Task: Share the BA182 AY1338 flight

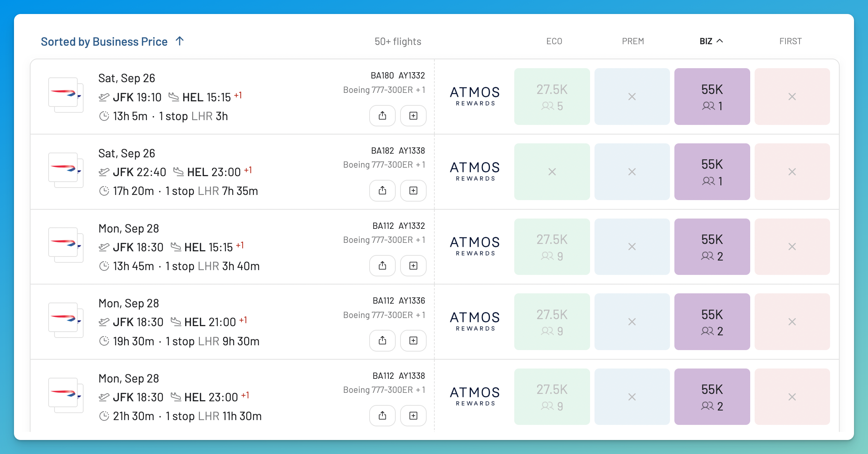Action: [382, 191]
